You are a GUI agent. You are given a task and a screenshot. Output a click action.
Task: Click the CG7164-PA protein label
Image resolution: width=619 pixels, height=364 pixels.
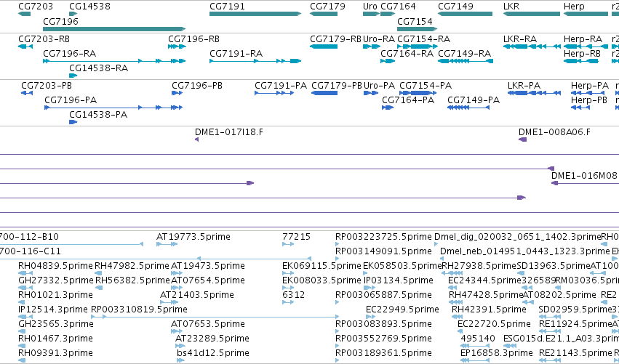(x=408, y=100)
